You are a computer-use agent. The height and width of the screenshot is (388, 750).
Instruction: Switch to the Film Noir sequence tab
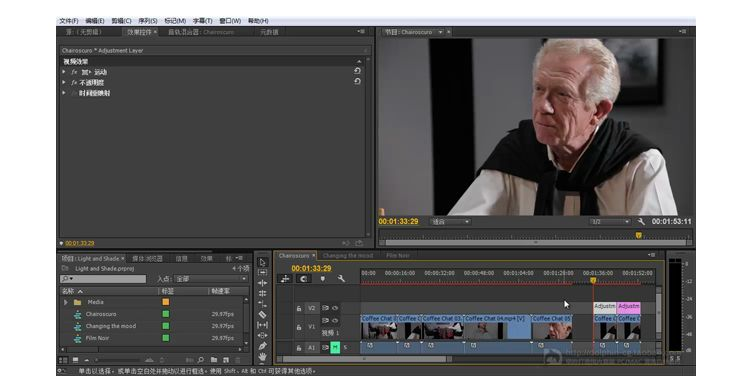pyautogui.click(x=397, y=255)
